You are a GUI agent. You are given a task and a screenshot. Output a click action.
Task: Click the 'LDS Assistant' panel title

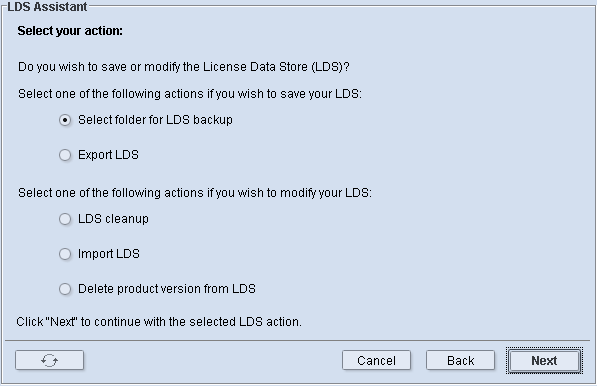click(x=47, y=6)
